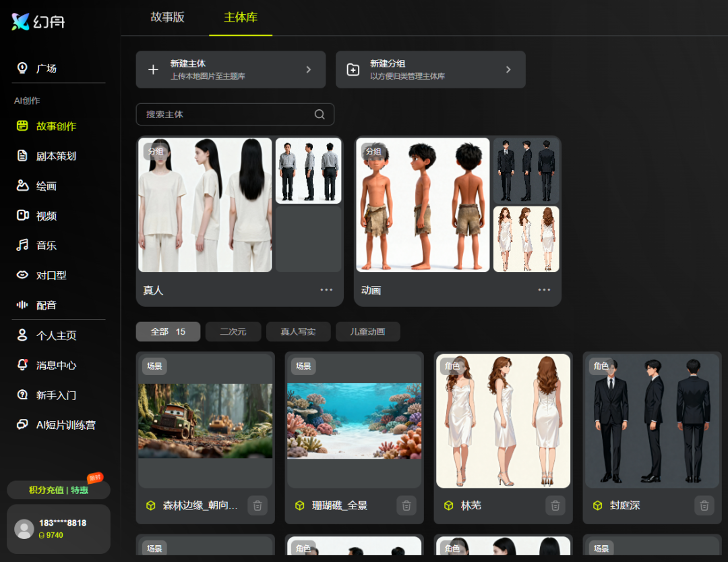Create a new group with 新建分组
This screenshot has height=562, width=728.
pos(430,69)
